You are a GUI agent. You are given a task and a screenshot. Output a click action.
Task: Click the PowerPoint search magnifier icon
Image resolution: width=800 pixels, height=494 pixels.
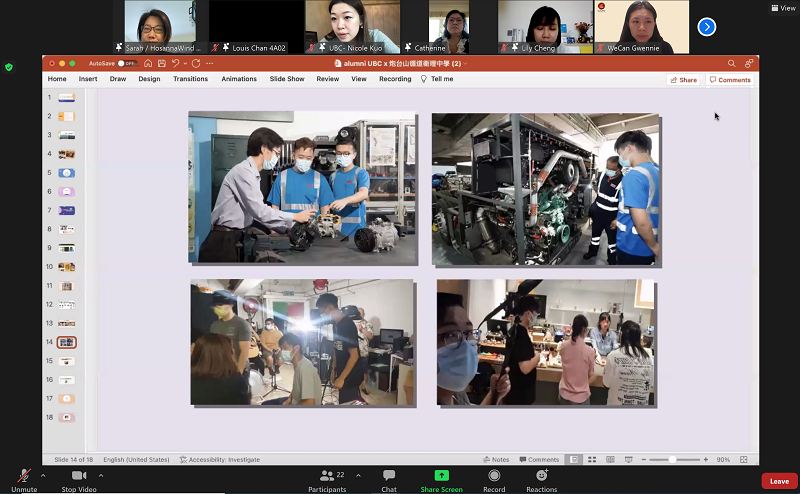tap(731, 64)
